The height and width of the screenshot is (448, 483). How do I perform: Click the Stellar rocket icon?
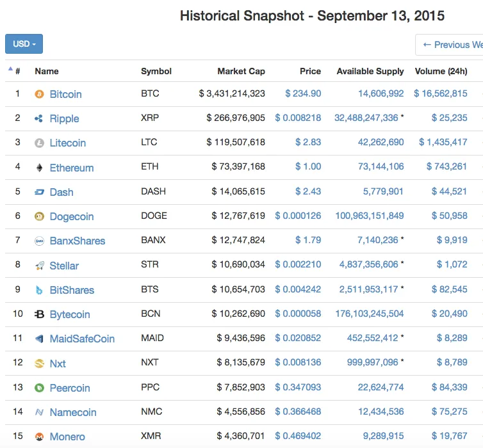39,266
